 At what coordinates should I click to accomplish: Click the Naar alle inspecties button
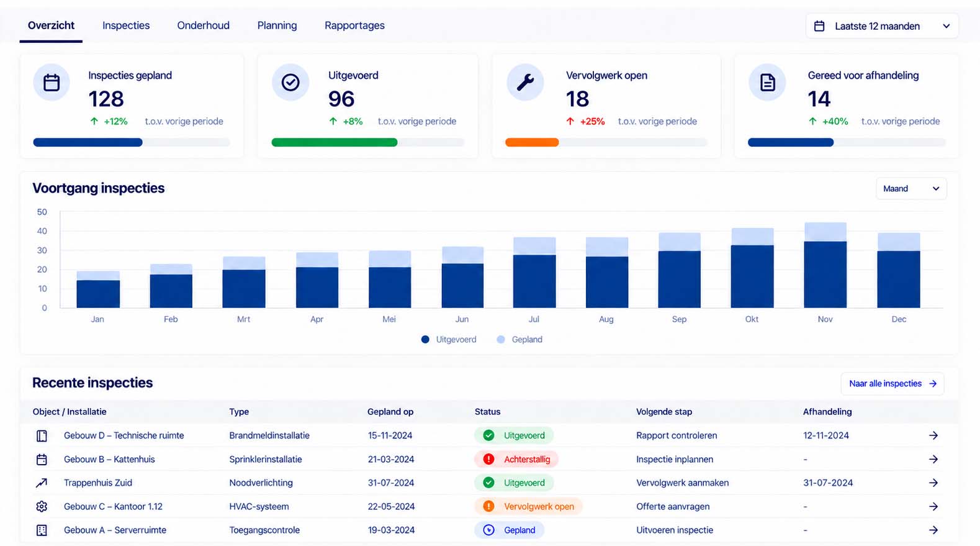point(892,384)
